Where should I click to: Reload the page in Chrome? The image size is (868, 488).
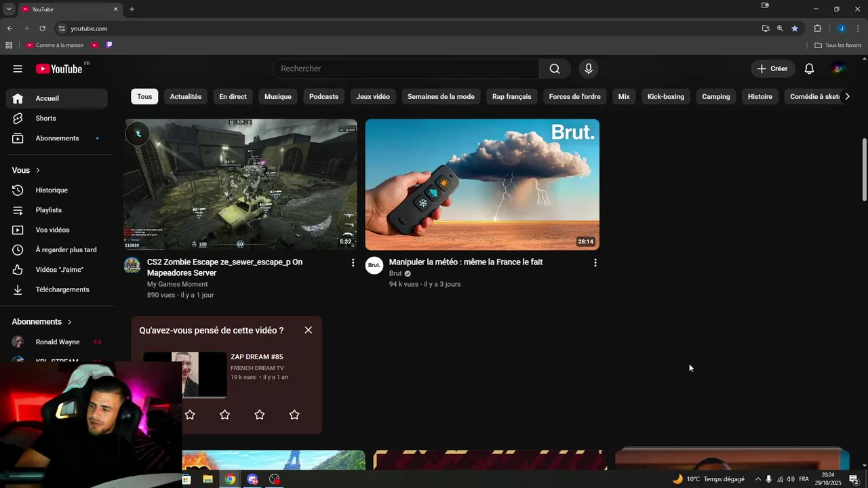coord(42,28)
